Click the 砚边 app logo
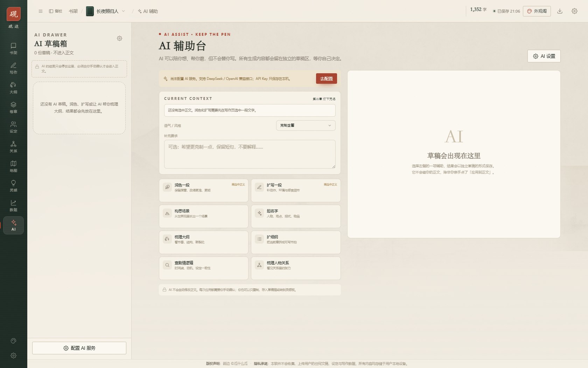 pyautogui.click(x=13, y=14)
